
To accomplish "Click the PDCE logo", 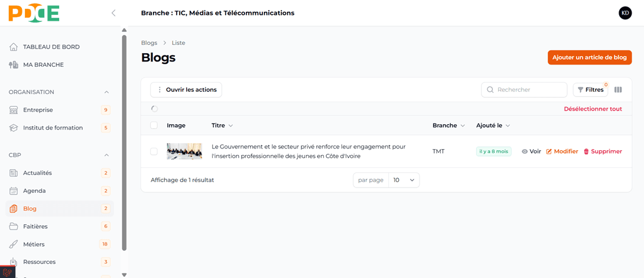I will [x=34, y=13].
